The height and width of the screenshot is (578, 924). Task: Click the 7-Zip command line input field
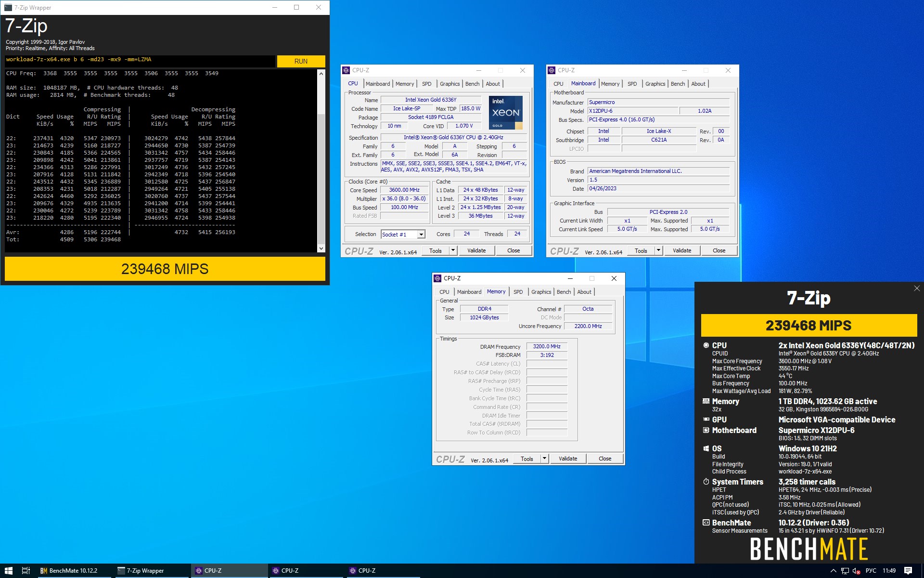(140, 61)
